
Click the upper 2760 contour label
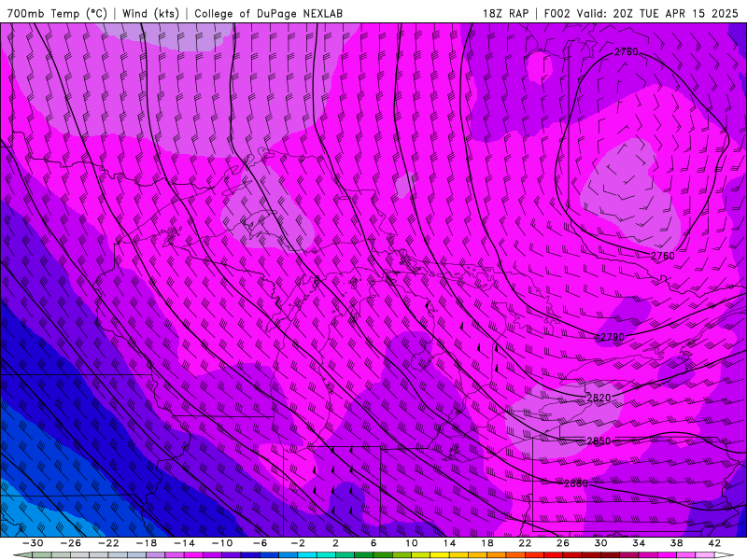coord(626,52)
